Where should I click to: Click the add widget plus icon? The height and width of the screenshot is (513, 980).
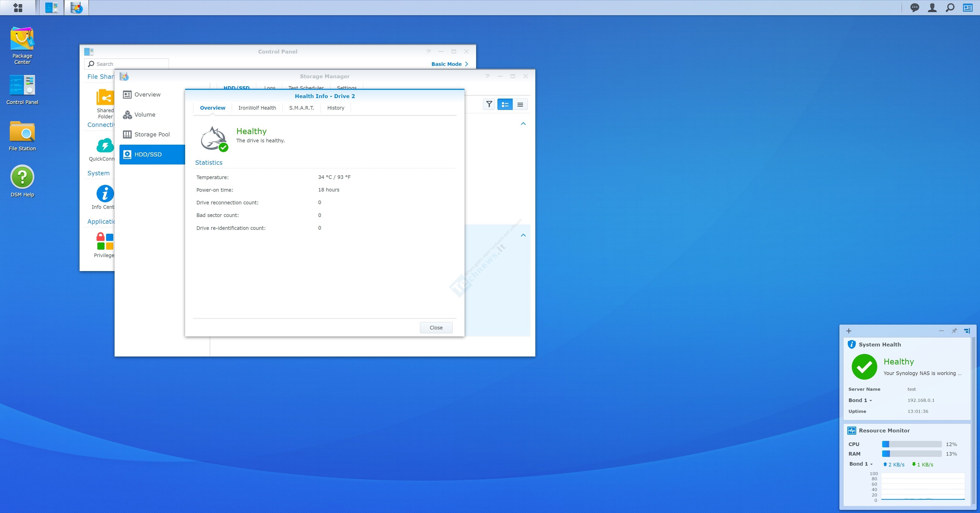click(848, 331)
